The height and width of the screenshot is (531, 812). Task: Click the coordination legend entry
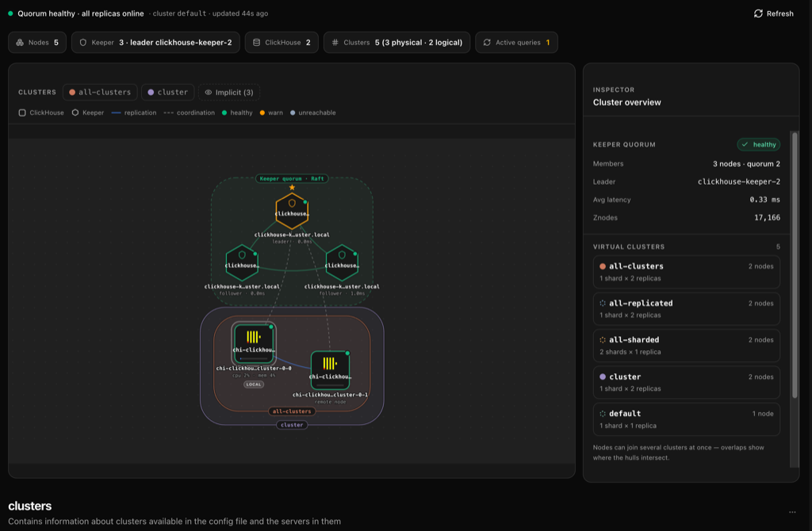pyautogui.click(x=189, y=113)
